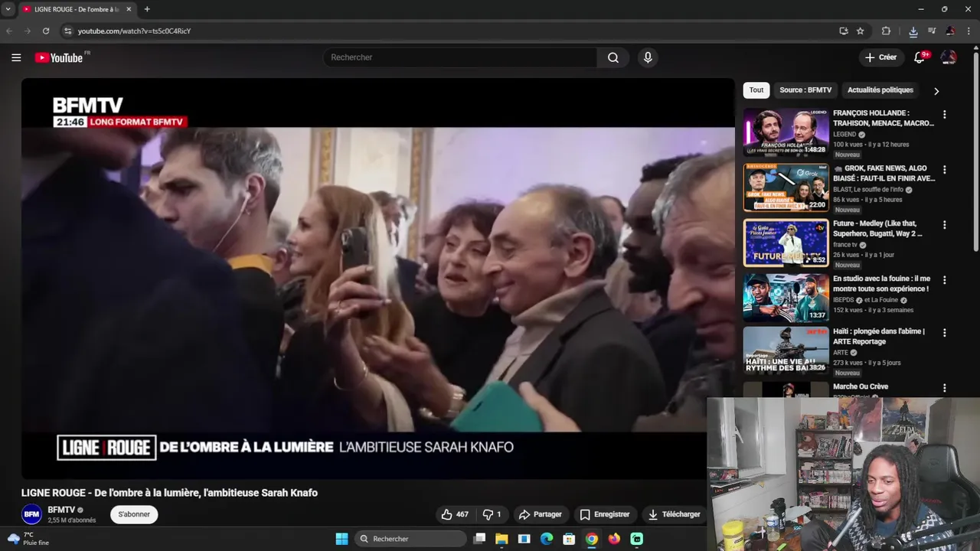Open options for En studio avec la fouine
This screenshot has height=551, width=980.
coord(944,280)
